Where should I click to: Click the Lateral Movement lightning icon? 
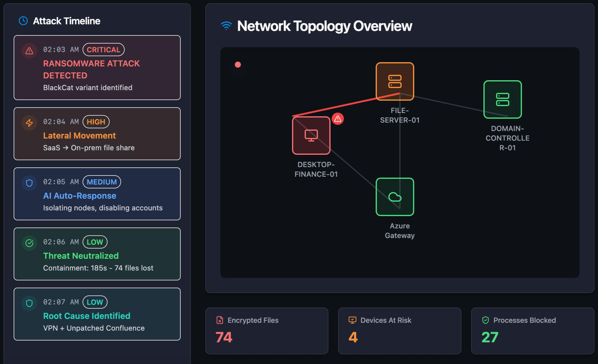(29, 123)
